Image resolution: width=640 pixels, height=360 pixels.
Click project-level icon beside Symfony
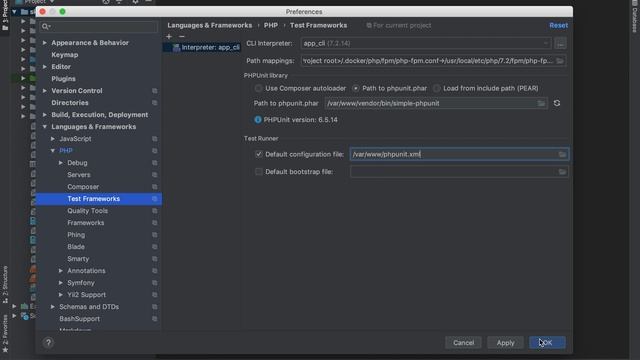pos(155,283)
